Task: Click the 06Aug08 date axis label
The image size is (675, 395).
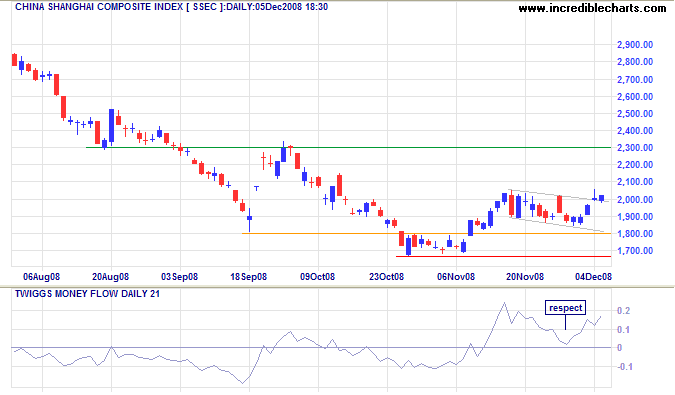Action: pyautogui.click(x=41, y=277)
